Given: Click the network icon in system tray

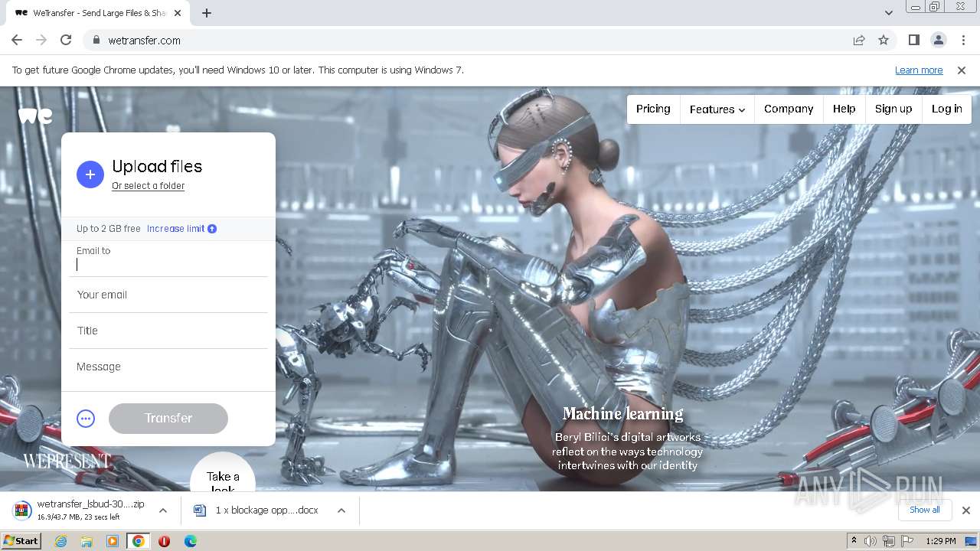Looking at the screenshot, I should pyautogui.click(x=889, y=541).
